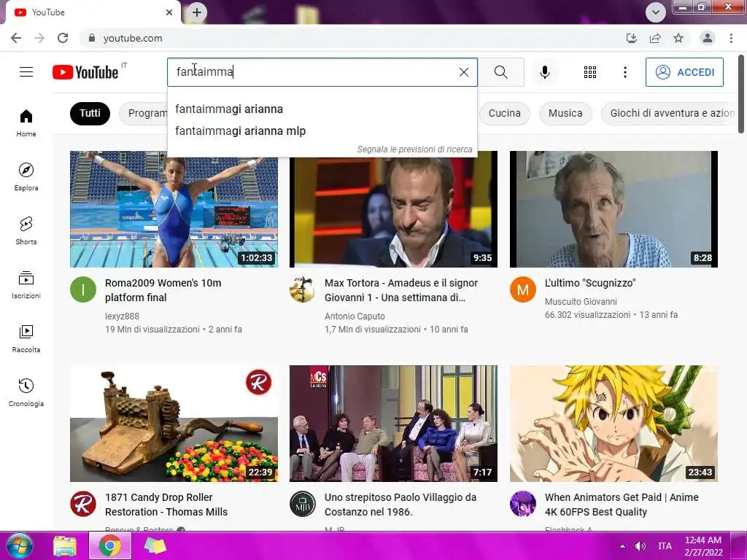Screen dimensions: 747x560
Task: Open the Candy Drop Roller video thumbnail
Action: (x=174, y=424)
